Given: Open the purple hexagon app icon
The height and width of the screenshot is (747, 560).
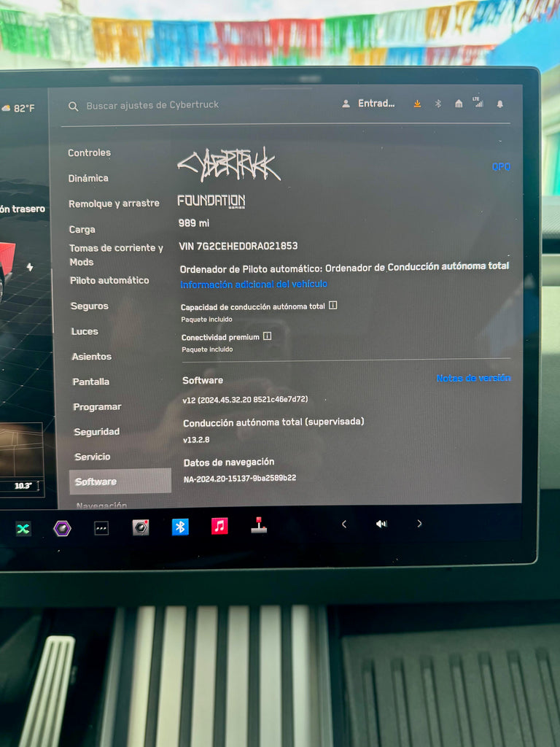Looking at the screenshot, I should coord(62,528).
